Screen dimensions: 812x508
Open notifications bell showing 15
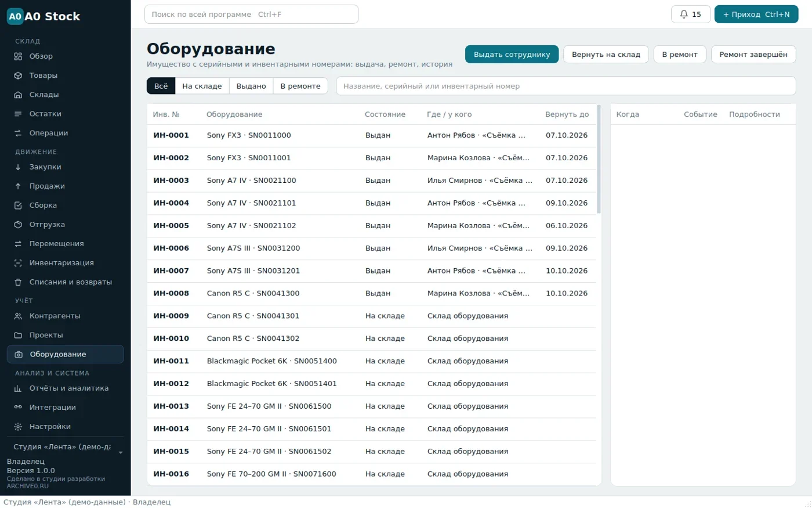pos(690,15)
